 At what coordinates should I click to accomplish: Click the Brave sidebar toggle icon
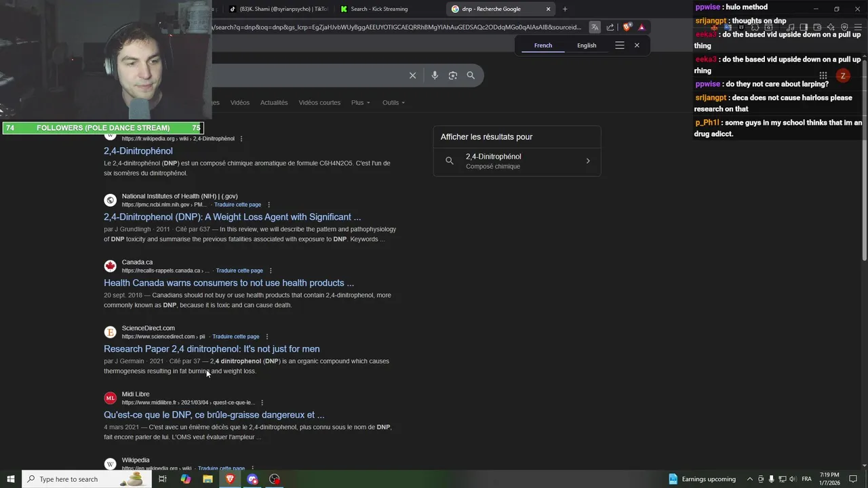pos(804,27)
